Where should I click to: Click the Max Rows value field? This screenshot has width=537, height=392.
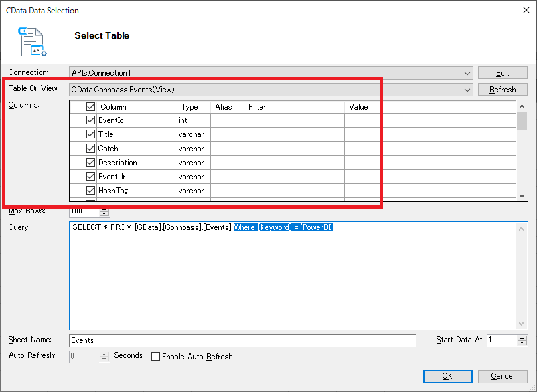coord(84,212)
